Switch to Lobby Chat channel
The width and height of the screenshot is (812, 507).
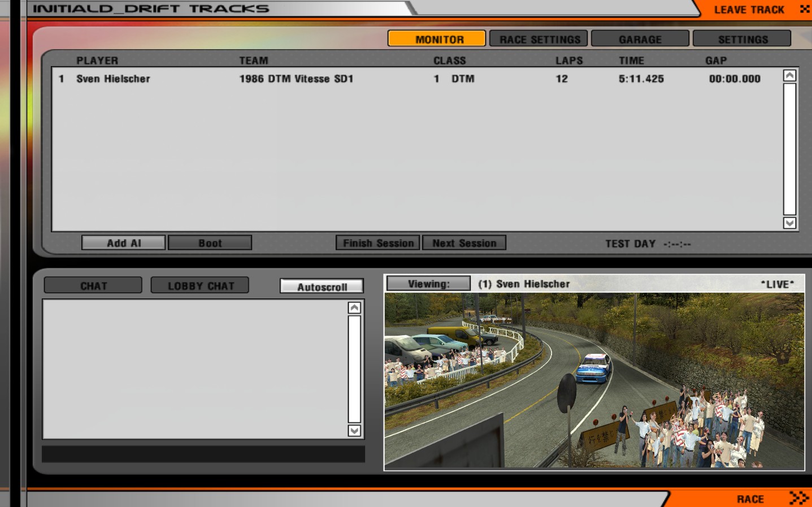click(200, 285)
